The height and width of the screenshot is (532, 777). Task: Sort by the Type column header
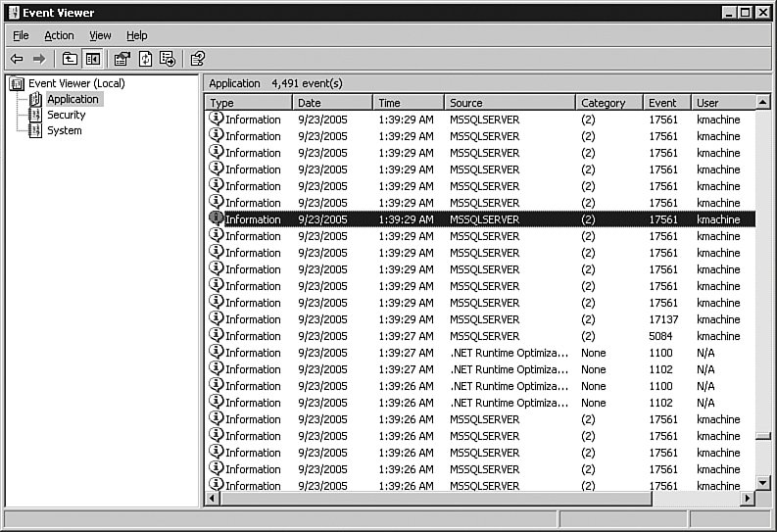[x=249, y=103]
